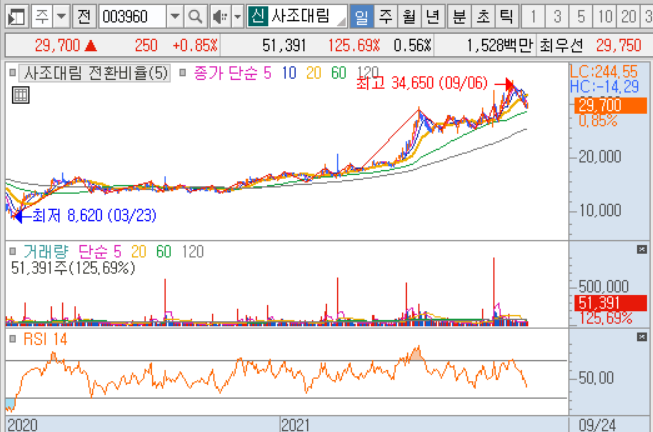Close the volume panel with X
This screenshot has width=653, height=432.
(x=642, y=250)
